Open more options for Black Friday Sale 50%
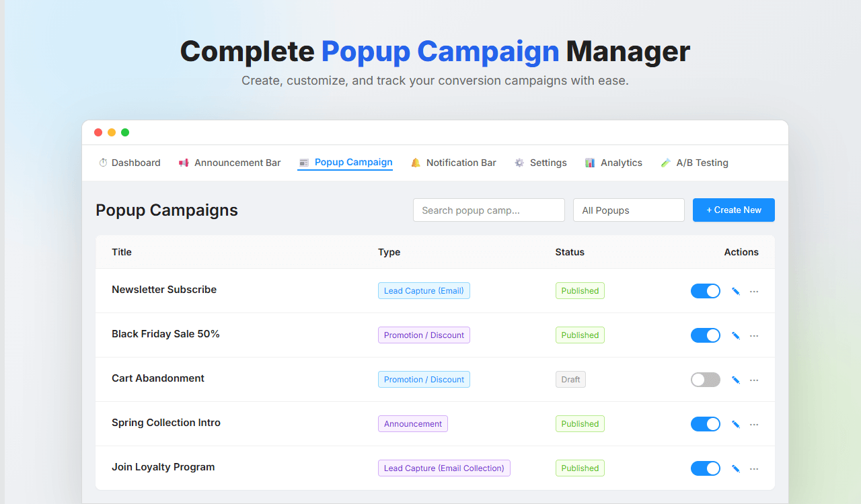This screenshot has height=504, width=861. (x=754, y=335)
